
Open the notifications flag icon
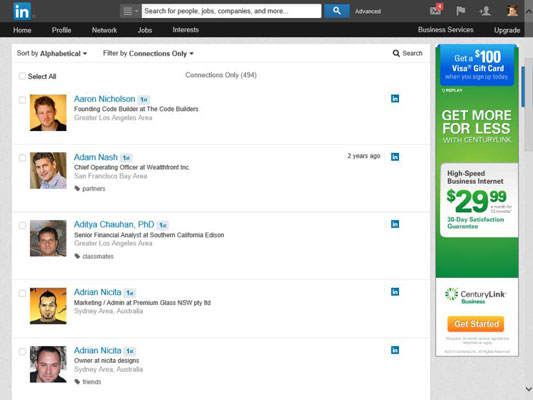pos(460,11)
